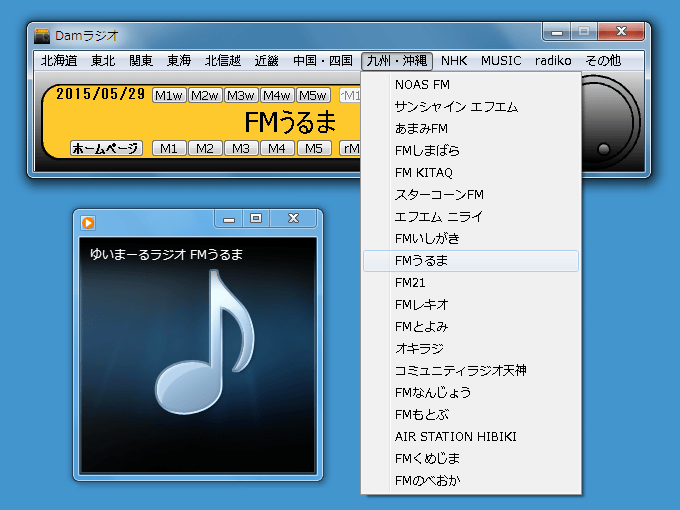The image size is (680, 510).
Task: Open the radiko menu
Action: [553, 61]
